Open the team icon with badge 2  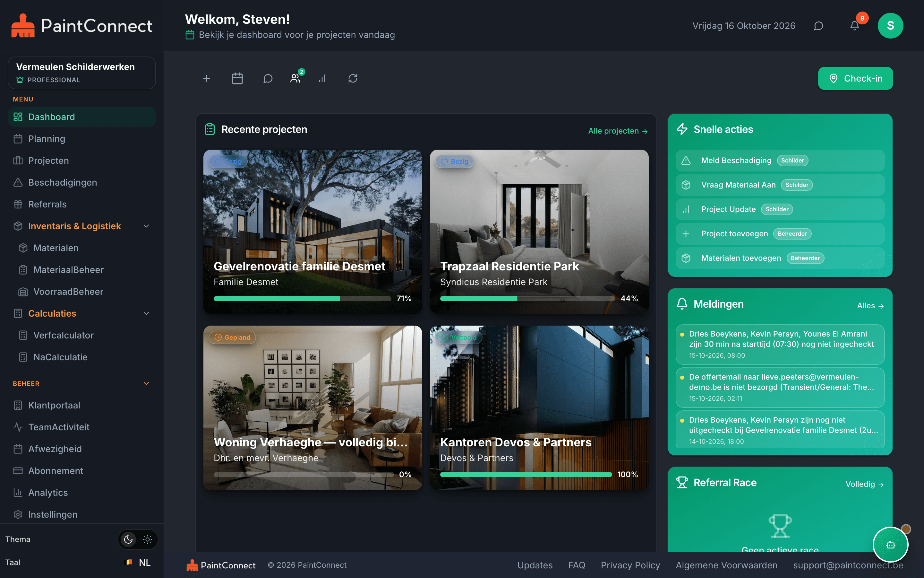(x=295, y=78)
